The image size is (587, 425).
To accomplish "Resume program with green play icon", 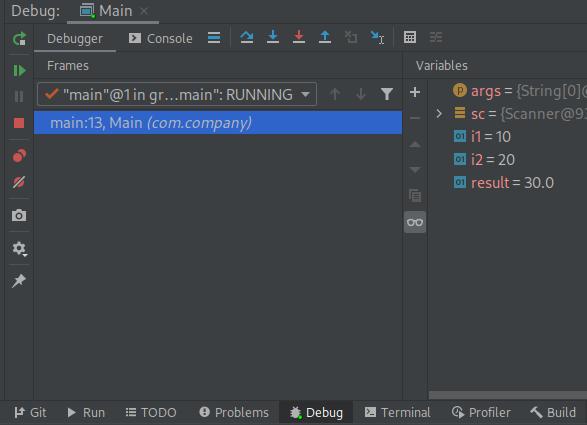I will 19,70.
